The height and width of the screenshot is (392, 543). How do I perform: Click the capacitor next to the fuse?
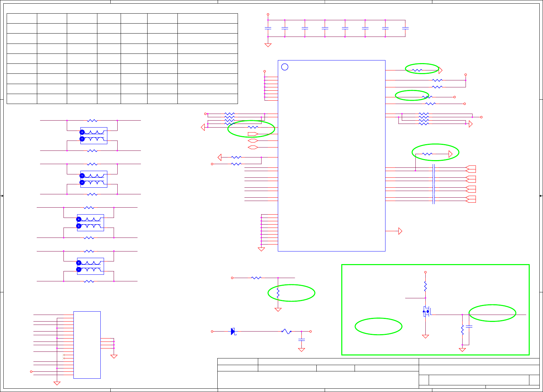(301, 340)
